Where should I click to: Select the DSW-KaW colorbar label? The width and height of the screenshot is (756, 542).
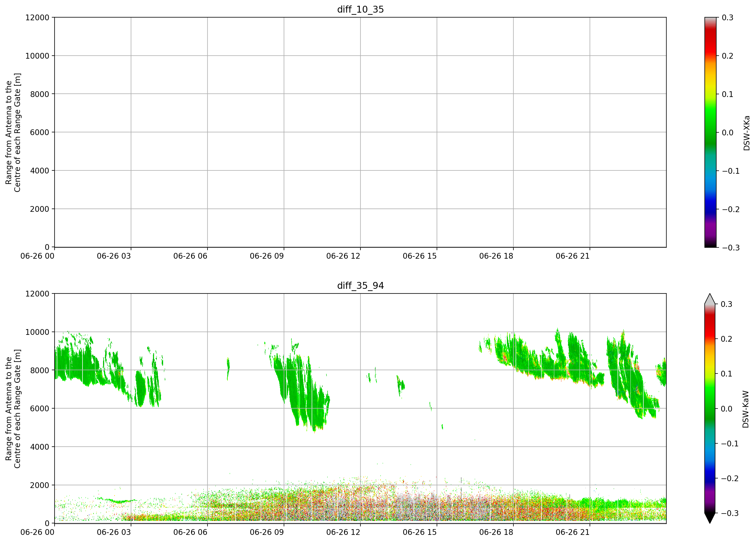pos(746,409)
